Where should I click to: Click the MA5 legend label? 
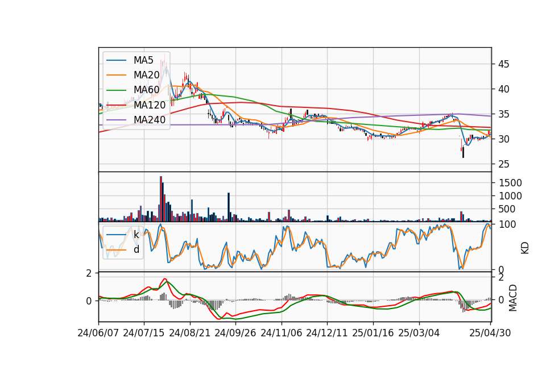coord(143,60)
